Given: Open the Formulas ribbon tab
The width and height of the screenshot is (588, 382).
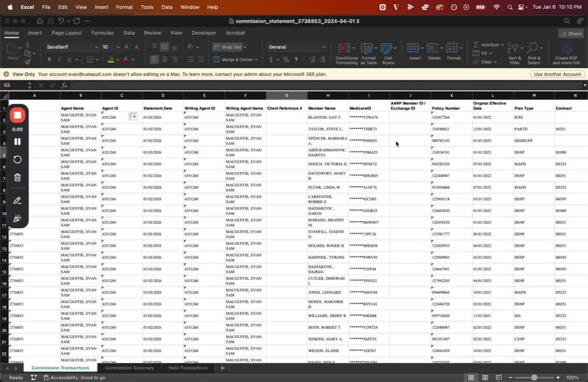Looking at the screenshot, I should pyautogui.click(x=102, y=33).
